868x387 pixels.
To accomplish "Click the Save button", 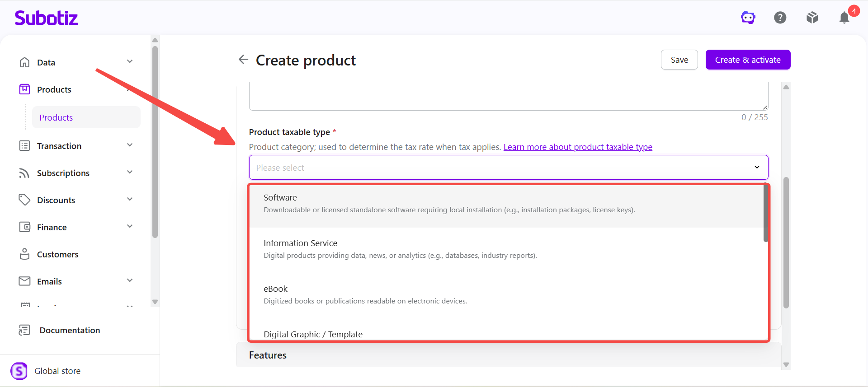I will (x=679, y=60).
